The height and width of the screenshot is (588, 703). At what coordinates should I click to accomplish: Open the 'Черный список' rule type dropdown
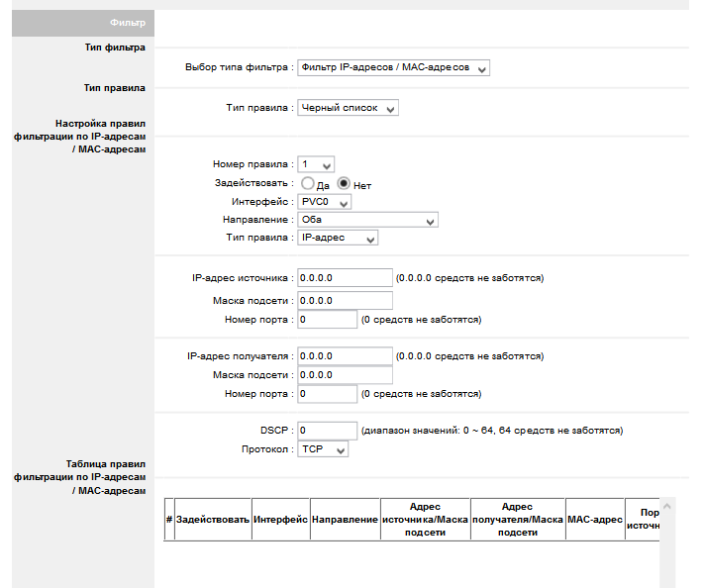[348, 108]
